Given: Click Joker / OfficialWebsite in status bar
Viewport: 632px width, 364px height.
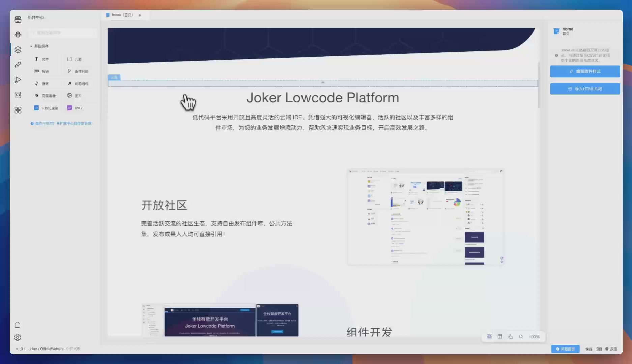Looking at the screenshot, I should pyautogui.click(x=46, y=349).
